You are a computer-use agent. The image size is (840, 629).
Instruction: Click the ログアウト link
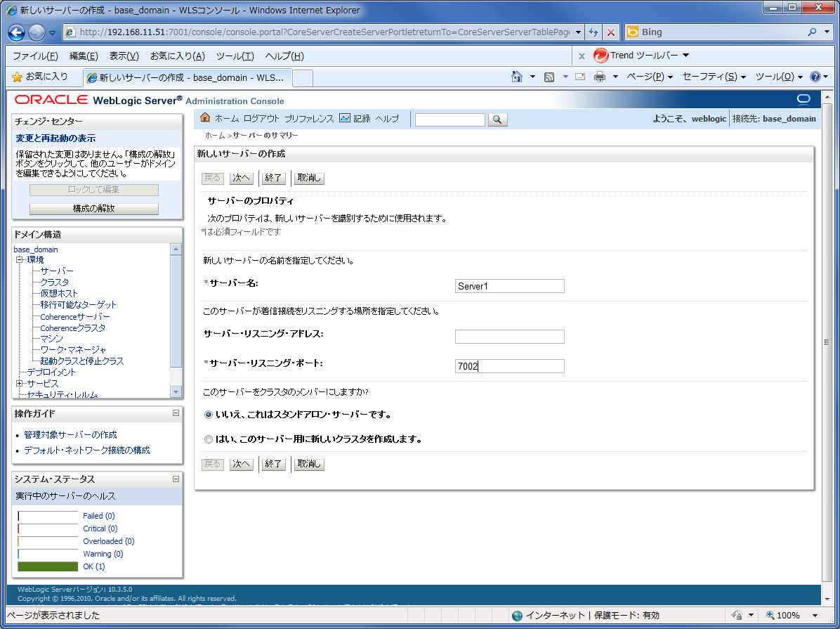point(261,119)
